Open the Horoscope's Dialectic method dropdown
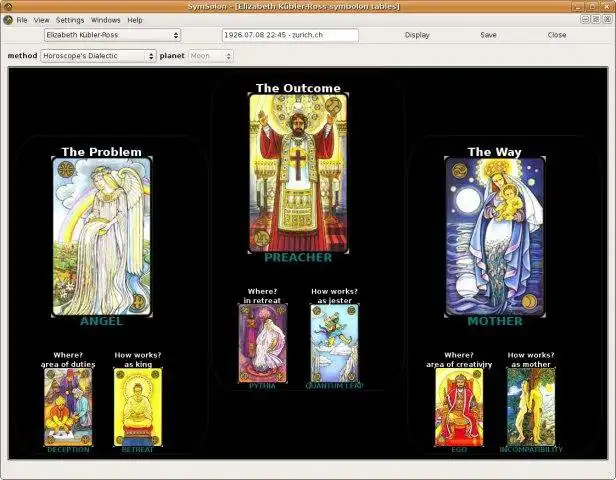The width and height of the screenshot is (616, 480). click(x=98, y=56)
